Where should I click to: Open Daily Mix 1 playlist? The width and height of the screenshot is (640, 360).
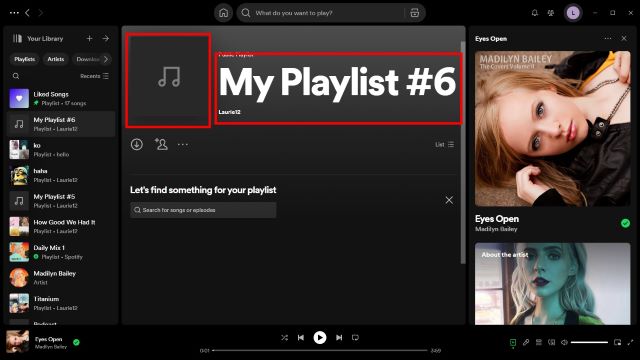click(x=61, y=252)
